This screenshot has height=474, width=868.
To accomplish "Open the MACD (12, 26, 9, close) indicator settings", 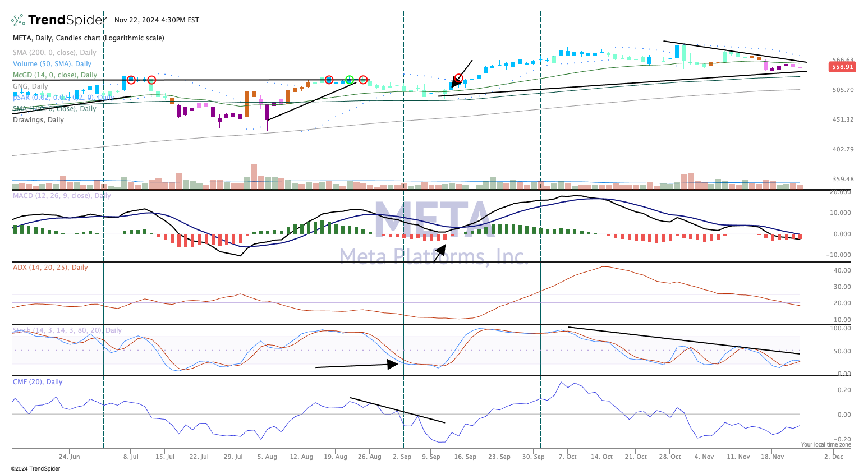I will pos(62,196).
